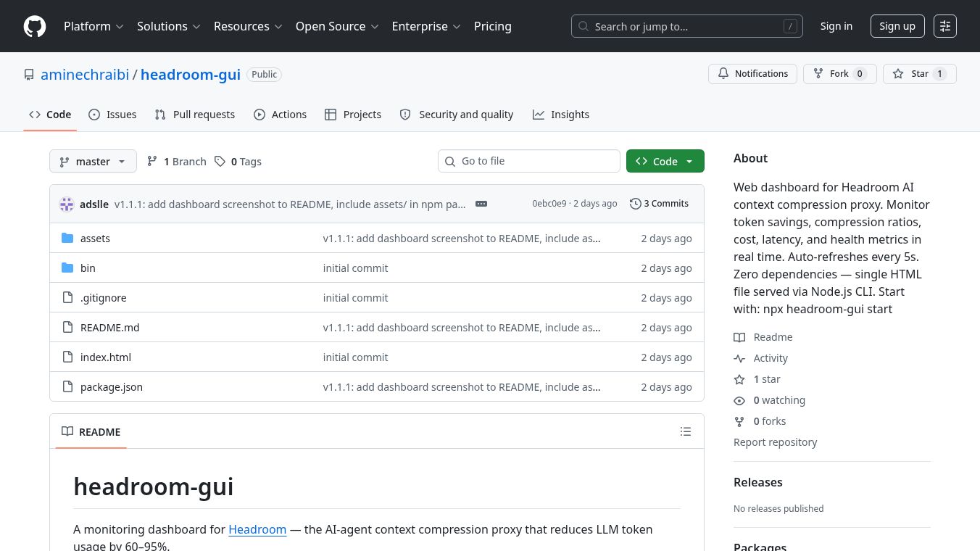Click the Sign in link
The image size is (980, 551).
click(x=836, y=26)
